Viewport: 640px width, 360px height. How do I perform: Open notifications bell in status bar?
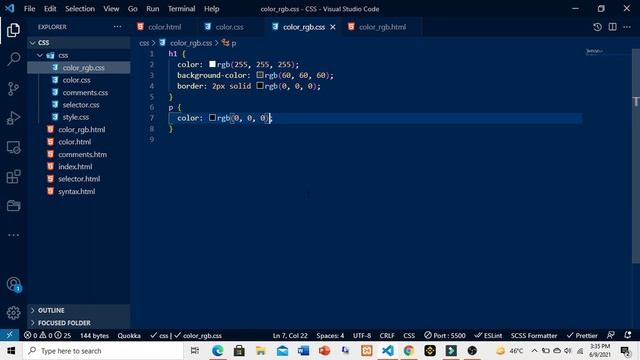628,335
